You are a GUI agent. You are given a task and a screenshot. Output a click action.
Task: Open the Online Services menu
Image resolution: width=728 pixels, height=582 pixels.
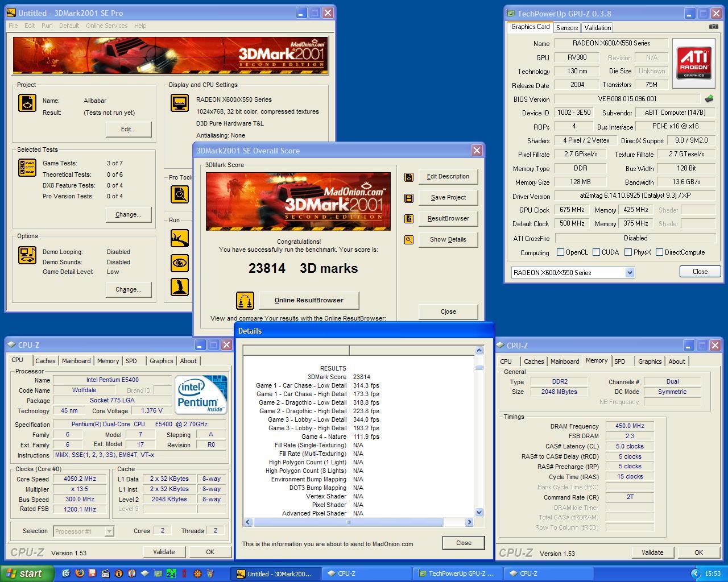pos(107,26)
